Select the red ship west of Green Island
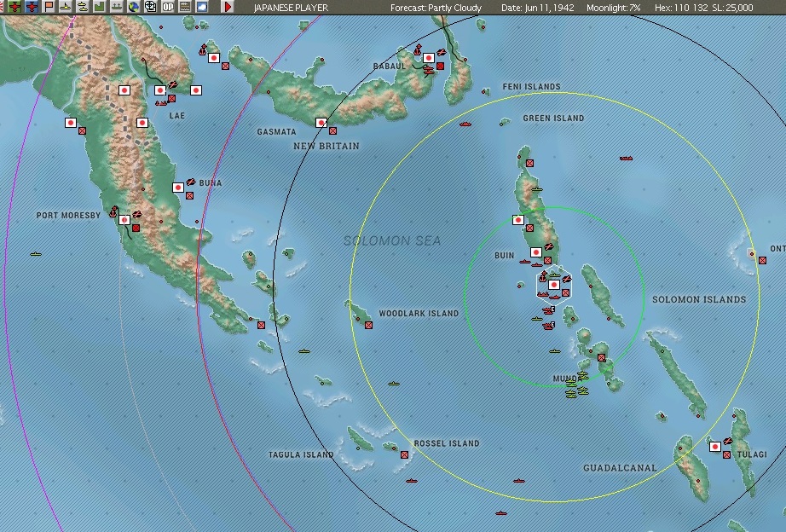This screenshot has width=786, height=532. [x=465, y=124]
